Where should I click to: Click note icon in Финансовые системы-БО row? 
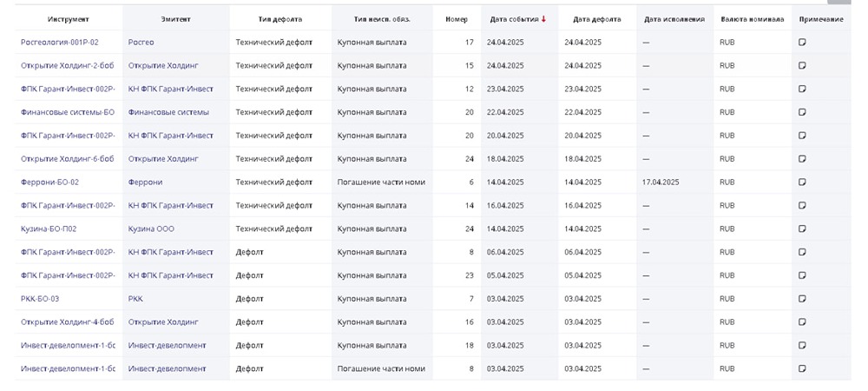(802, 112)
